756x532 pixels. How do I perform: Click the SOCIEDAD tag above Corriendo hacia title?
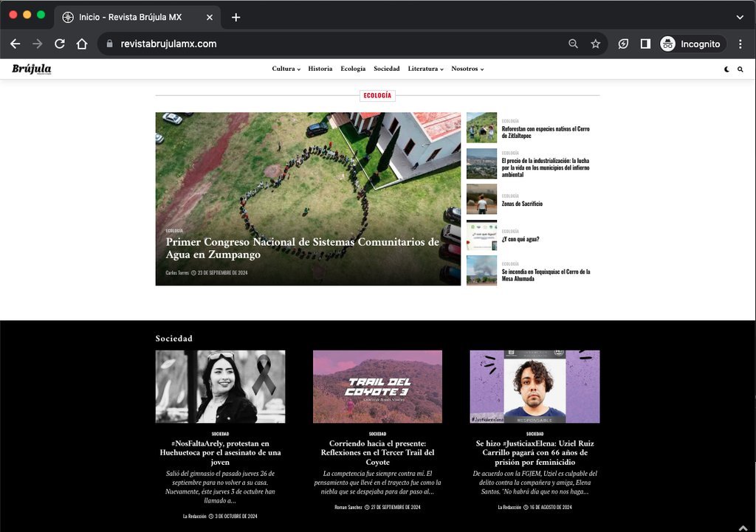377,434
